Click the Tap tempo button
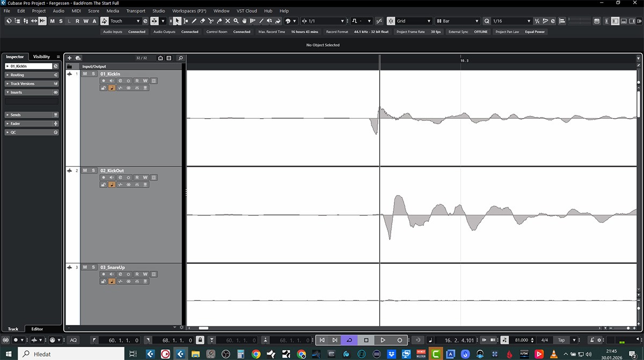 (x=561, y=340)
